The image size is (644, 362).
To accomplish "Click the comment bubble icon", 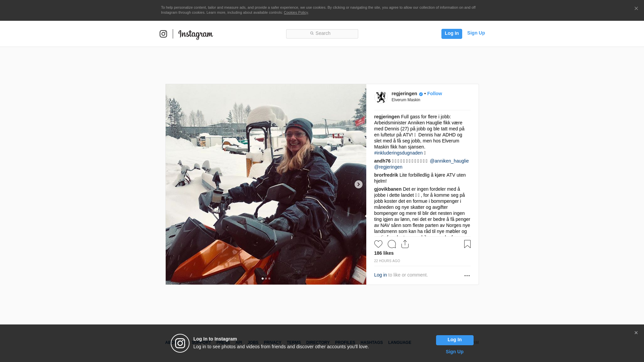I will pyautogui.click(x=391, y=244).
